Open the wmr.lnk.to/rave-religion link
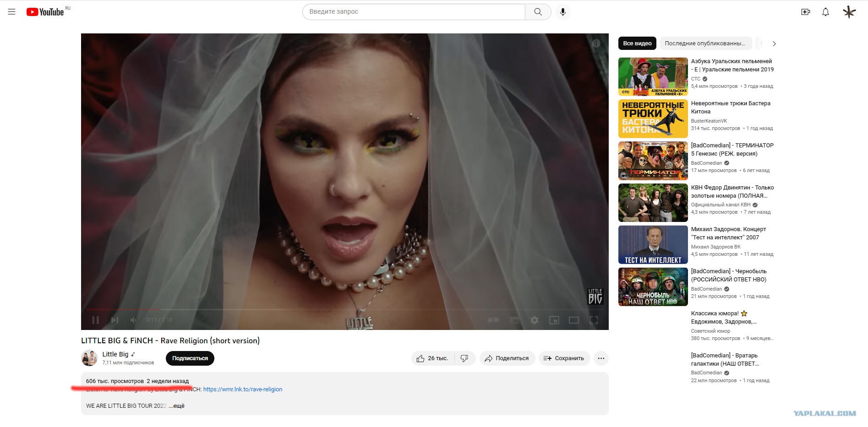 pyautogui.click(x=243, y=389)
